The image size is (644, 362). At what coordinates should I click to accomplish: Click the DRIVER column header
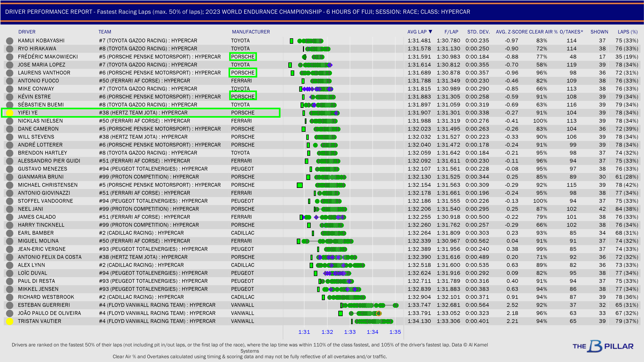(27, 32)
